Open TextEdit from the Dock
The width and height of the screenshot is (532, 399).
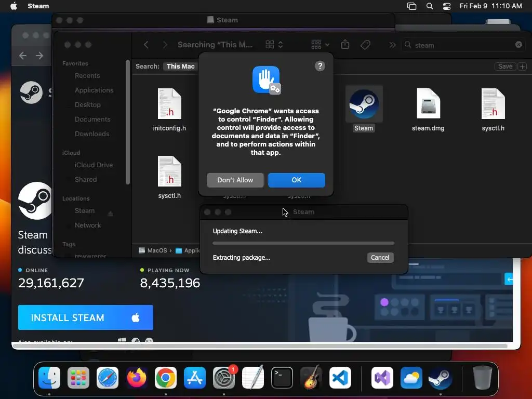click(253, 377)
